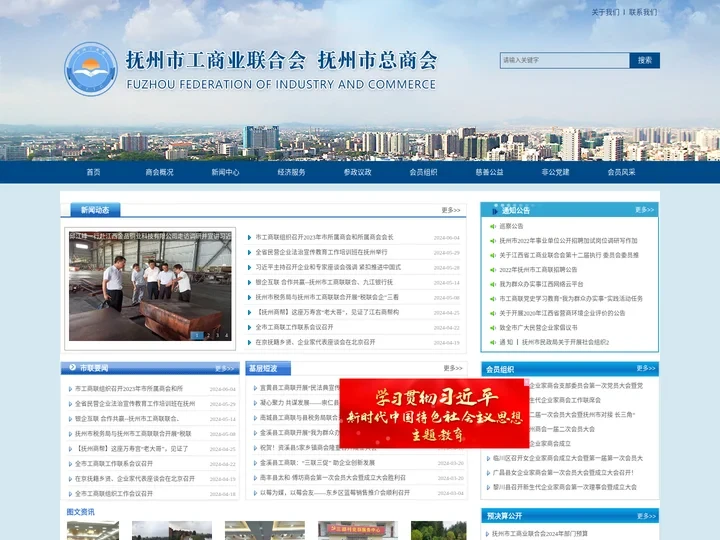Screen dimensions: 720x540
Task: Open 新闻中心 navigation menu item
Action: coord(225,172)
